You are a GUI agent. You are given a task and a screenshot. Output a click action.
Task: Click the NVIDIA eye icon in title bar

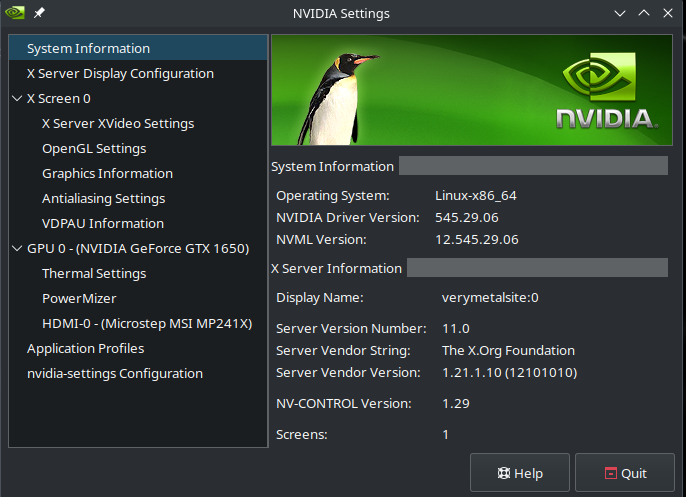[14, 13]
